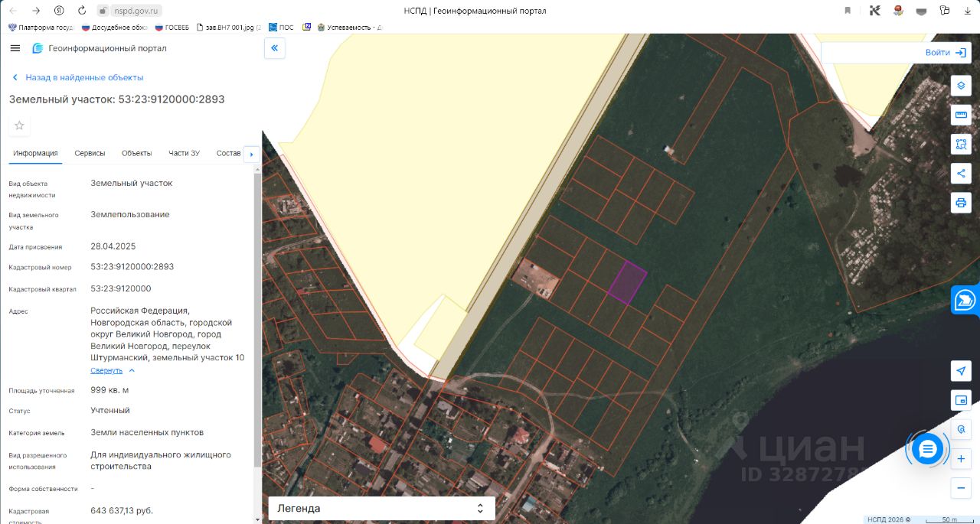Select cadastral number value 53:23:9120000:2893
Screen dimensions: 980x524
click(x=132, y=267)
